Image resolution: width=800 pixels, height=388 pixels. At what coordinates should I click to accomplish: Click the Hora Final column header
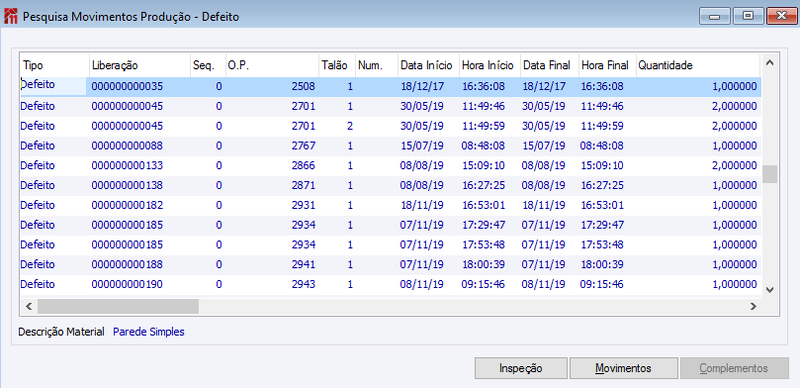click(608, 65)
